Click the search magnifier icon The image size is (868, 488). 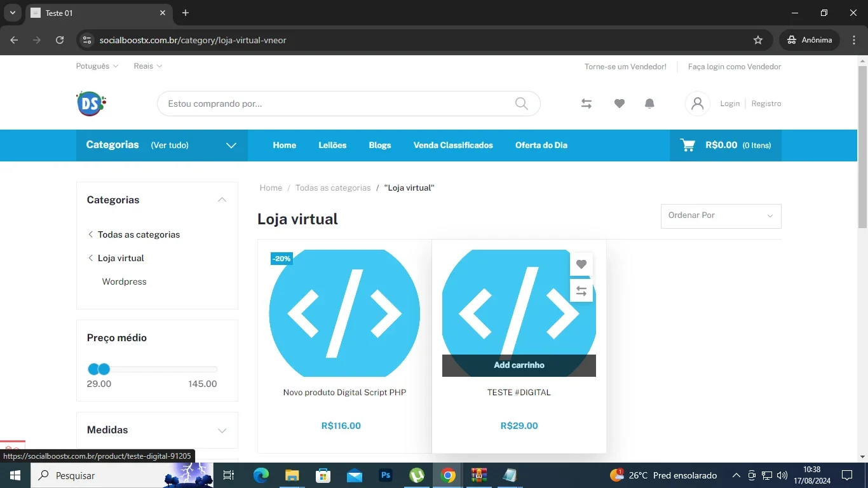tap(522, 104)
